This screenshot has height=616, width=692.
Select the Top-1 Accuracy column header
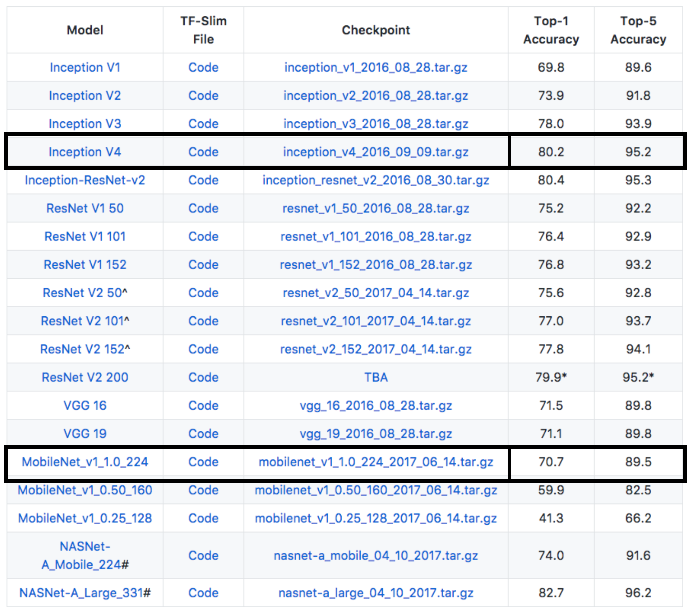pyautogui.click(x=551, y=30)
